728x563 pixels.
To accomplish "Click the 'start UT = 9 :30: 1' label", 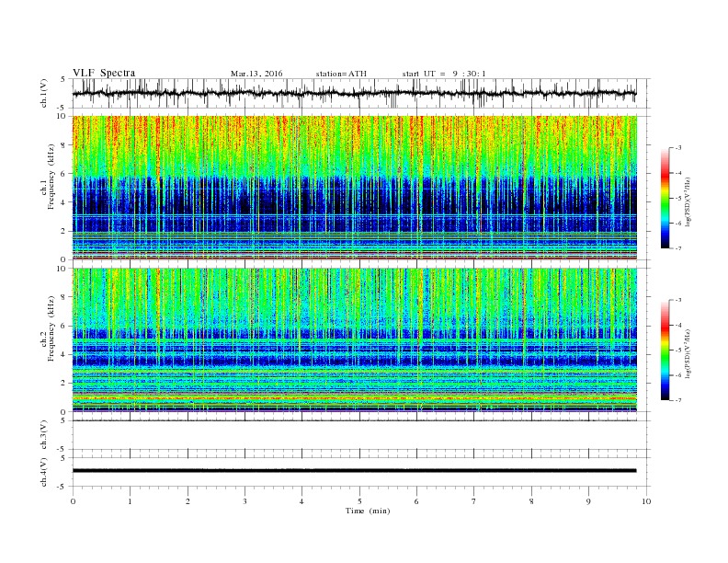I will (444, 74).
